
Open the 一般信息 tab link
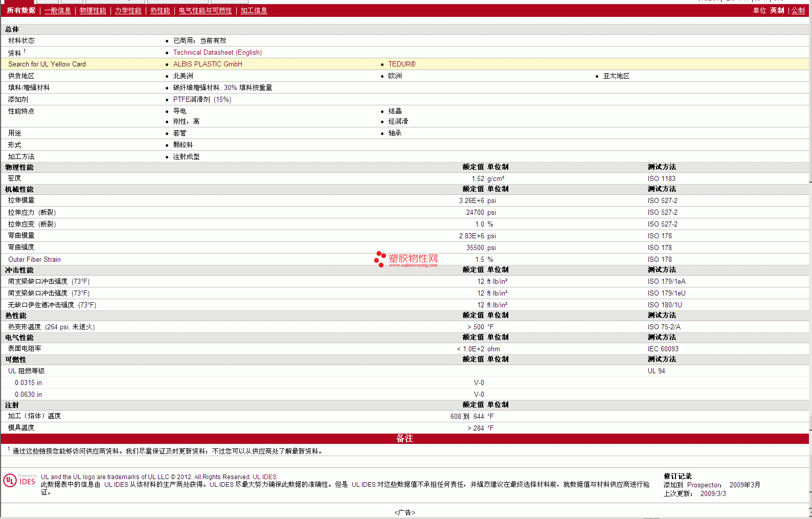click(x=57, y=10)
